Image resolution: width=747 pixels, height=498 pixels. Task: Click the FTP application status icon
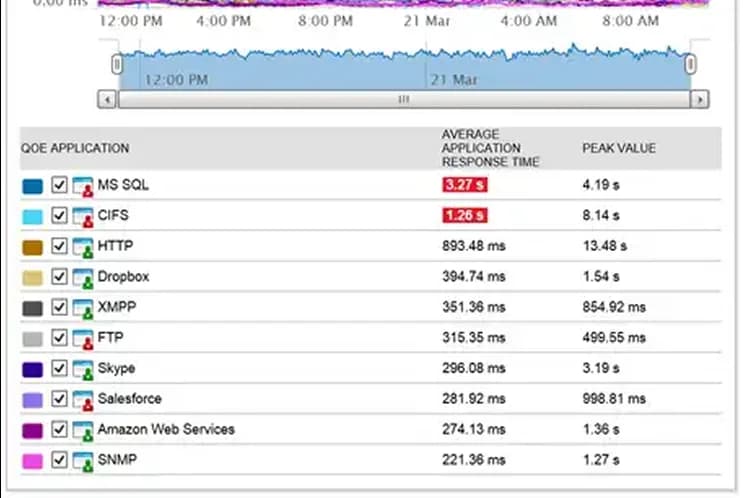click(x=83, y=338)
